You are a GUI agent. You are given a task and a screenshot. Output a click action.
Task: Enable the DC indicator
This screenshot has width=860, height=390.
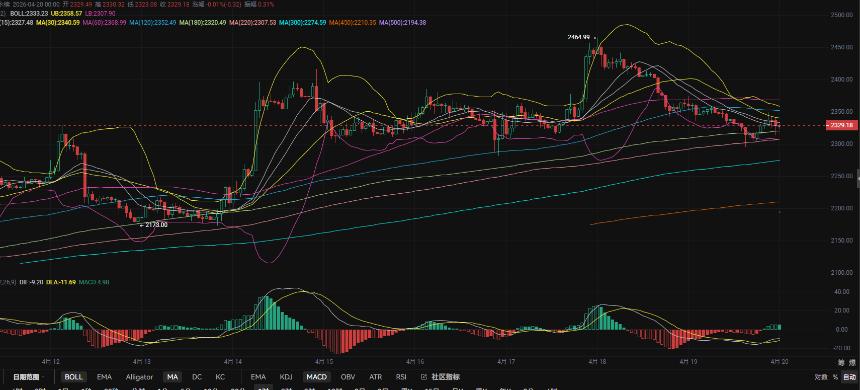coord(197,377)
